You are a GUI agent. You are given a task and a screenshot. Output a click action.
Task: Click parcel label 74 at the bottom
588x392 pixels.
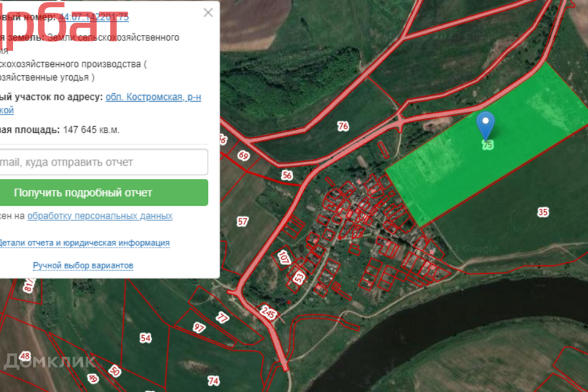coord(213,381)
